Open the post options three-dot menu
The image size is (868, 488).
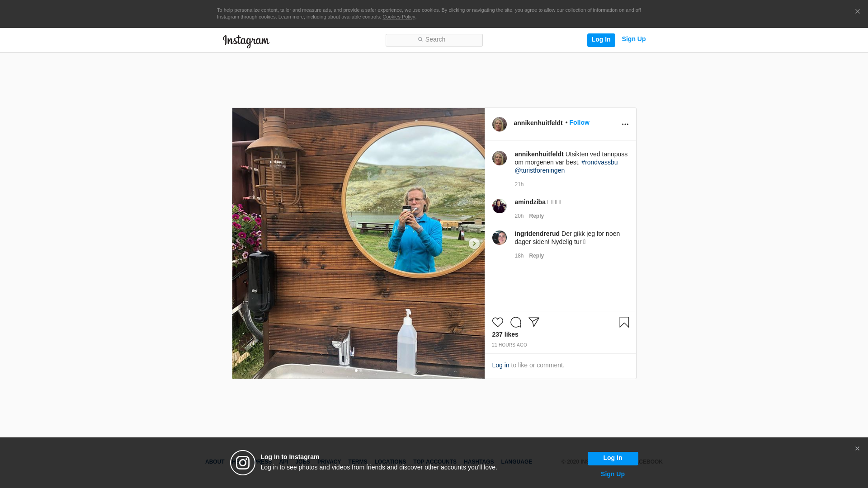(x=625, y=124)
